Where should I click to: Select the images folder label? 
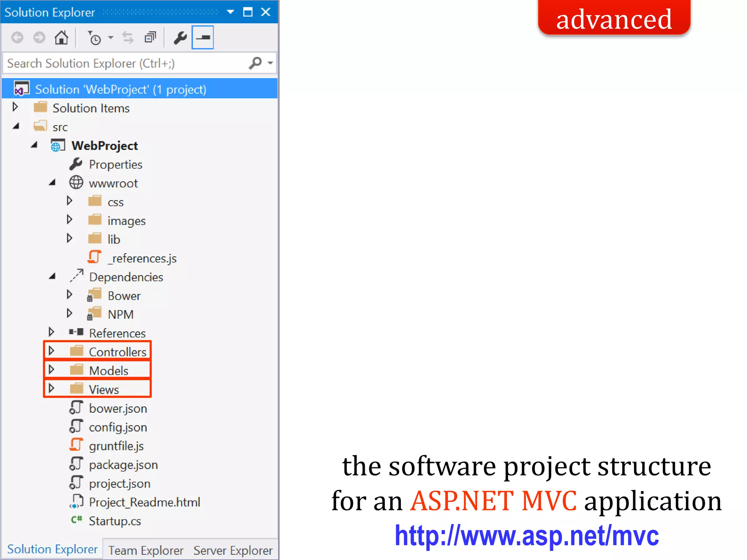pyautogui.click(x=127, y=221)
